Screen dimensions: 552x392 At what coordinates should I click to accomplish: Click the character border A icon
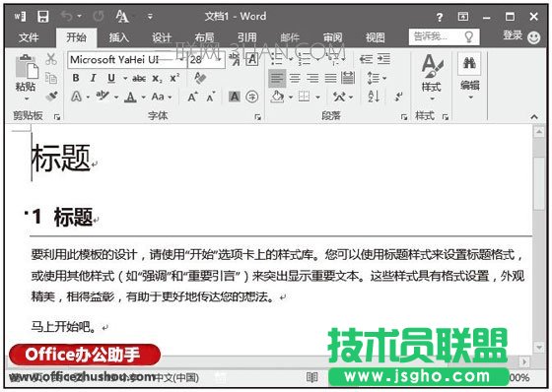(252, 59)
